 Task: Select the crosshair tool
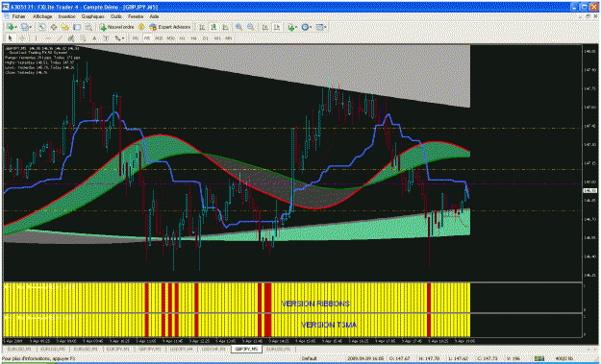(x=22, y=38)
